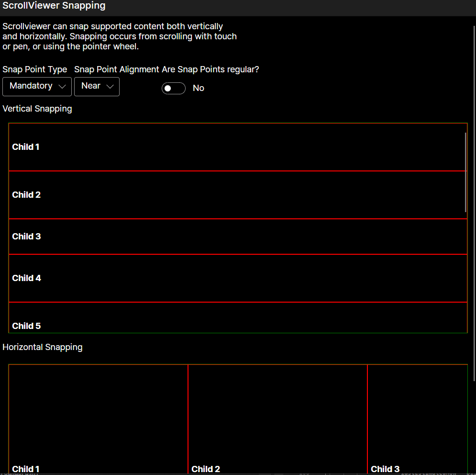Click the Horizontal Snapping section label
This screenshot has width=476, height=475.
(x=42, y=347)
